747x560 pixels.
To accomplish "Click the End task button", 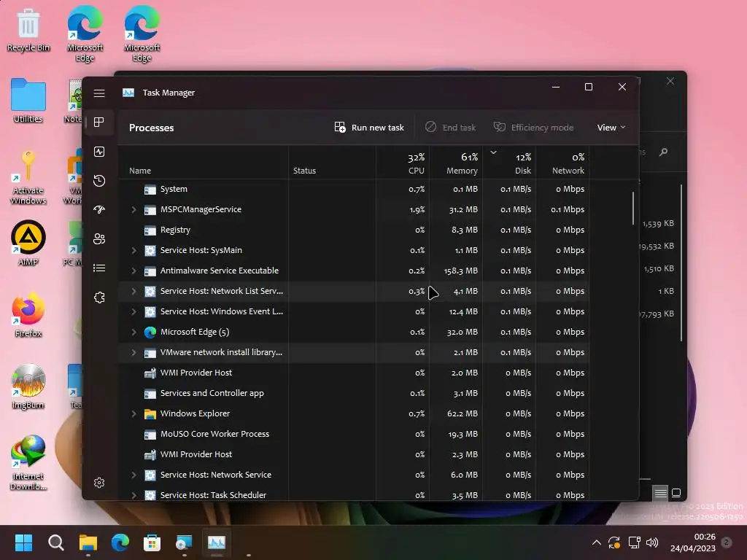I will pyautogui.click(x=450, y=127).
